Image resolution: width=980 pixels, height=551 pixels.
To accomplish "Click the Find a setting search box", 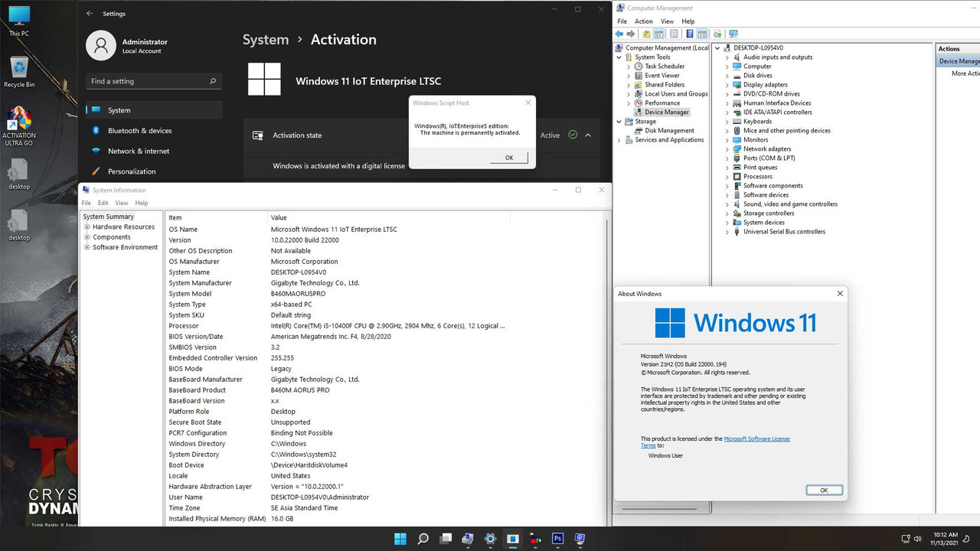I will click(154, 81).
